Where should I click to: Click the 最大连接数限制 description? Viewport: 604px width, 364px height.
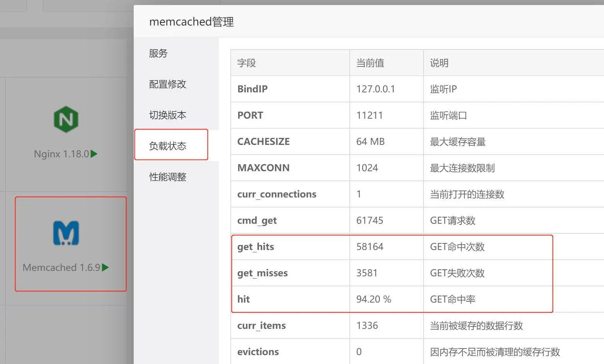click(463, 168)
